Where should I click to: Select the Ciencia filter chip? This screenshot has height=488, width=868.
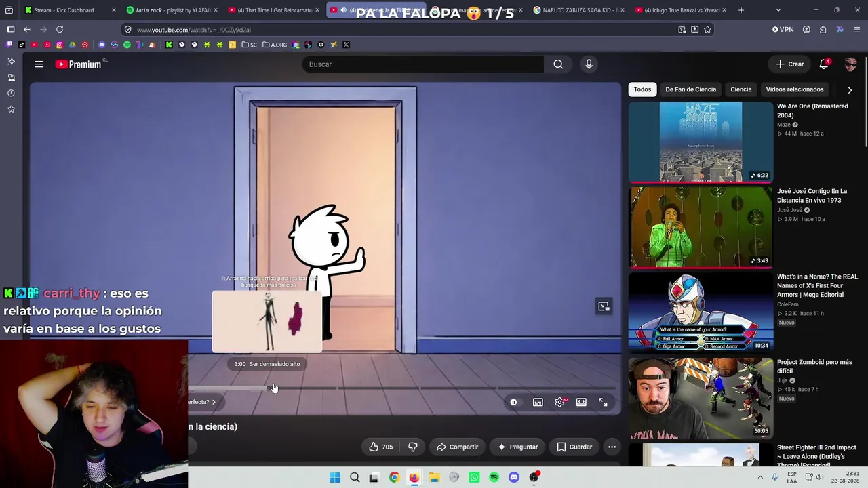[741, 89]
